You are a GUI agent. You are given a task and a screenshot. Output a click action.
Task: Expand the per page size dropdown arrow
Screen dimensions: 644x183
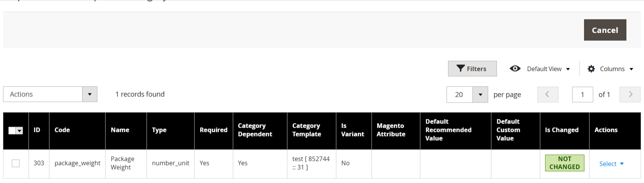click(x=480, y=95)
